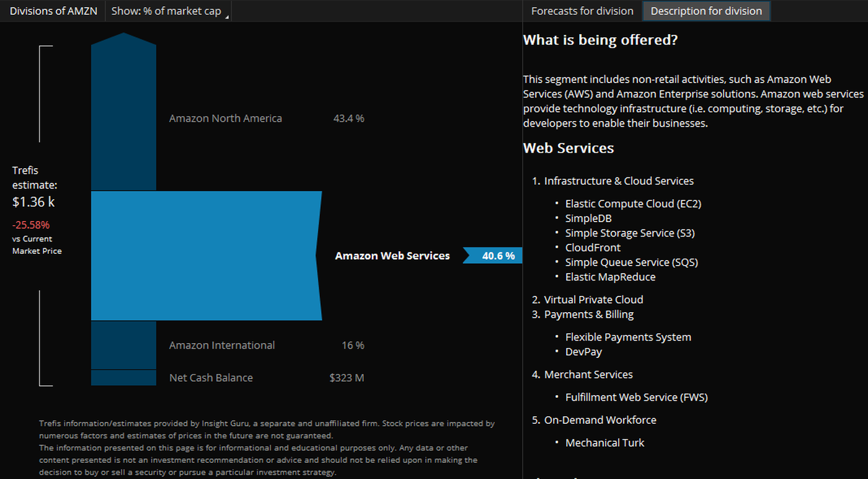Screen dimensions: 868x479
Task: Click Merchant Services item
Action: click(x=588, y=375)
